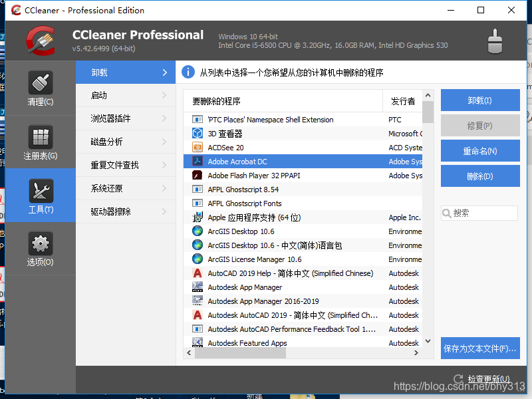This screenshot has width=532, height=399.
Task: Open the 重复文件查找 duplicate finder tab
Action: tap(126, 165)
